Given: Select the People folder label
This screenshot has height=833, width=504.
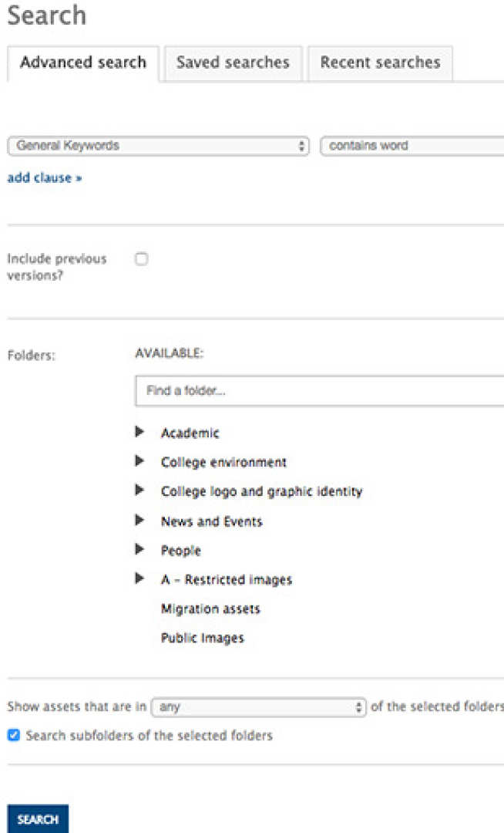Looking at the screenshot, I should coord(180,551).
